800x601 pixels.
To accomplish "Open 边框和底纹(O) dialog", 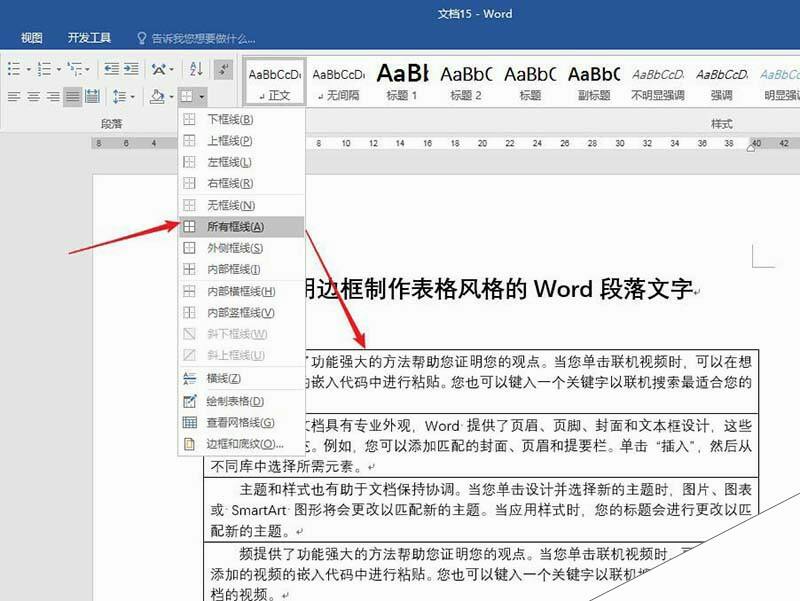I will (242, 444).
